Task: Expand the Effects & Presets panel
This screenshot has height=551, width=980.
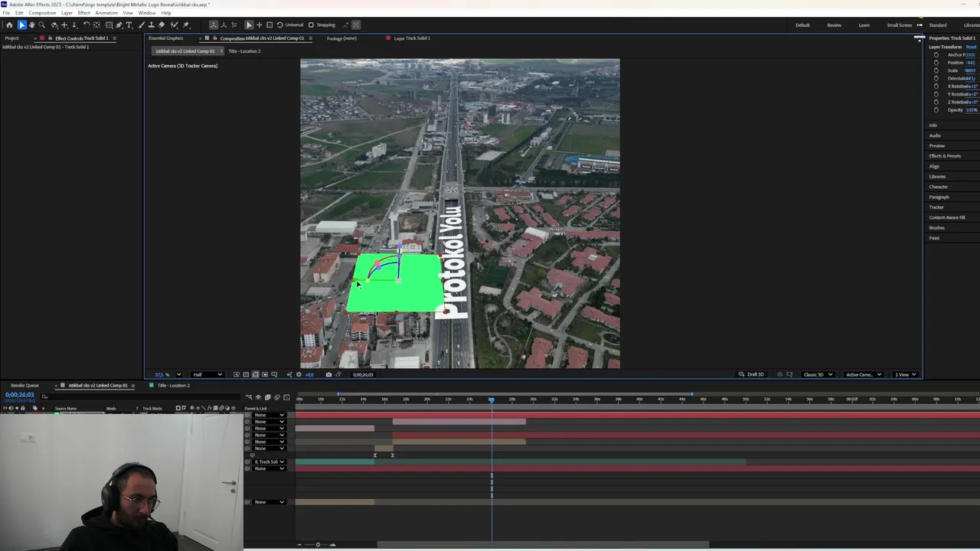Action: (945, 156)
